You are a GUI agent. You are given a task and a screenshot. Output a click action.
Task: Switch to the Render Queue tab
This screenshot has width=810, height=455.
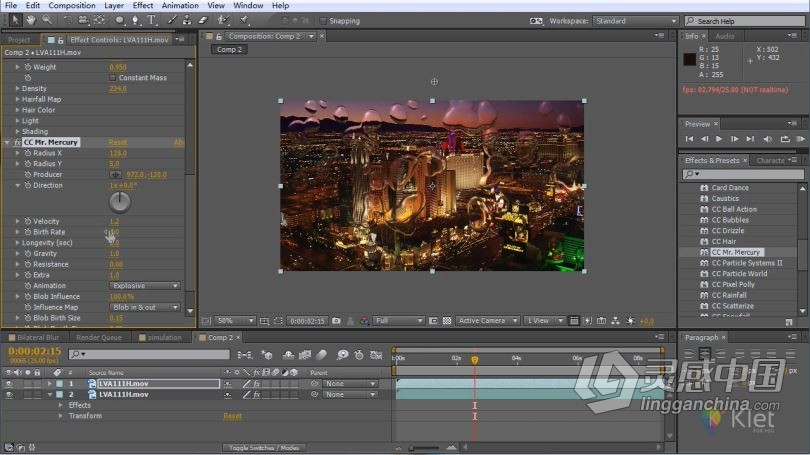pos(99,337)
